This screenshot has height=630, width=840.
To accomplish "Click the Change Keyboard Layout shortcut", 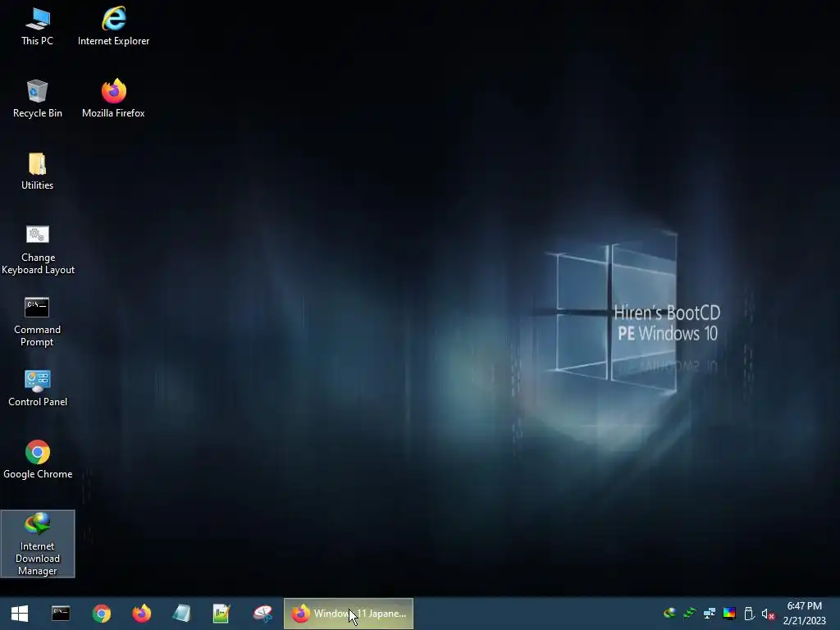I will pos(38,249).
